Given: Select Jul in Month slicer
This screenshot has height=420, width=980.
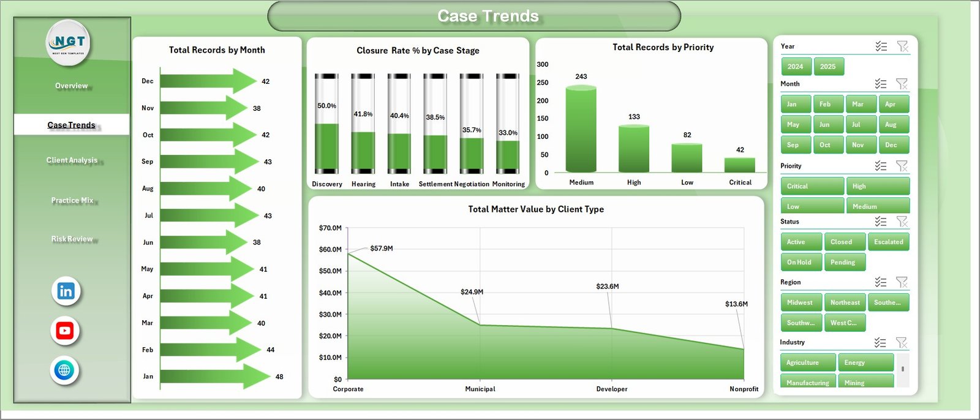Looking at the screenshot, I should [x=861, y=124].
